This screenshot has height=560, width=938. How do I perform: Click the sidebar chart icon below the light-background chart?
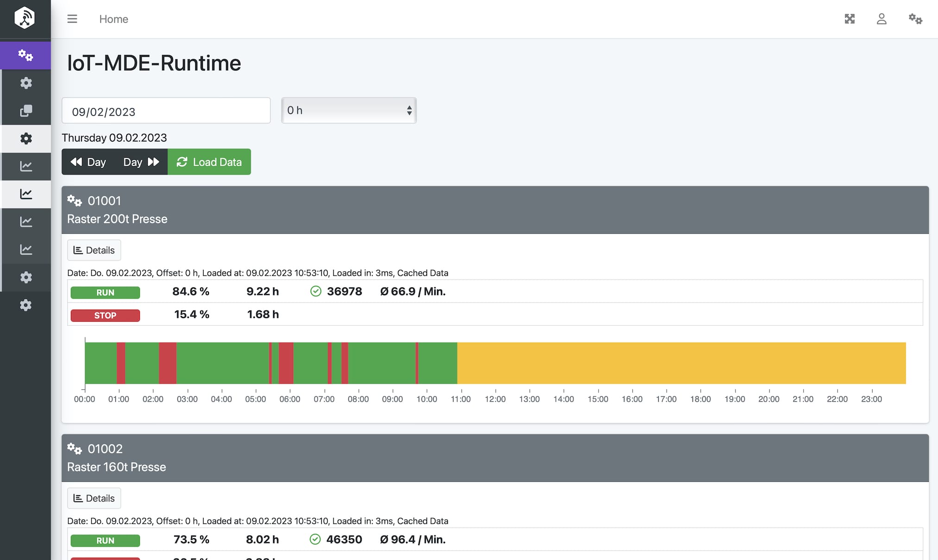tap(26, 222)
